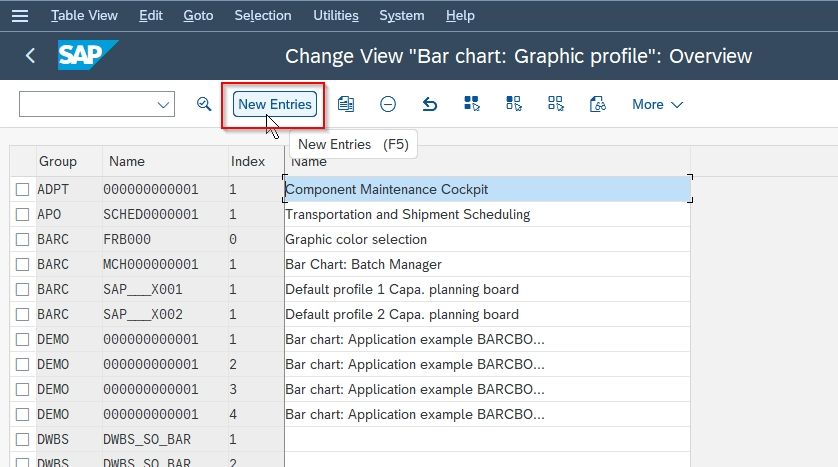Open the Selection menu
This screenshot has width=838, height=467.
[x=263, y=15]
